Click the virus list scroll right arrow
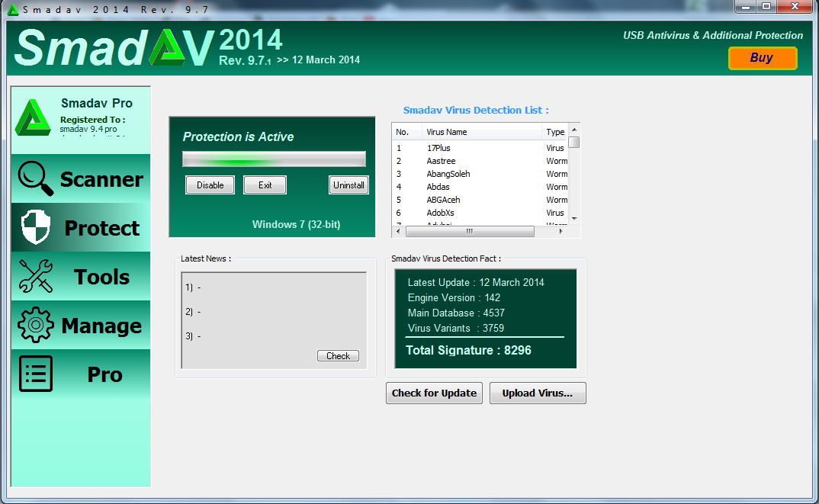Screen dimensions: 819x504 pos(561,231)
